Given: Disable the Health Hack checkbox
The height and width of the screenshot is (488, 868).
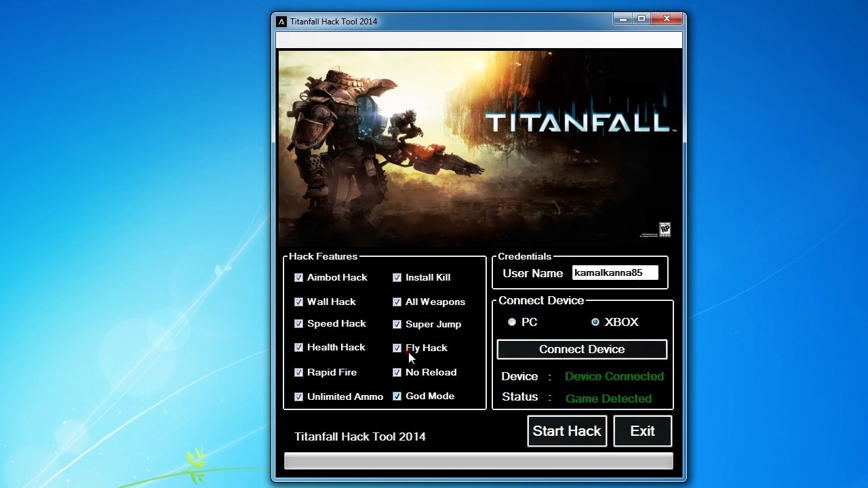Looking at the screenshot, I should coord(298,347).
